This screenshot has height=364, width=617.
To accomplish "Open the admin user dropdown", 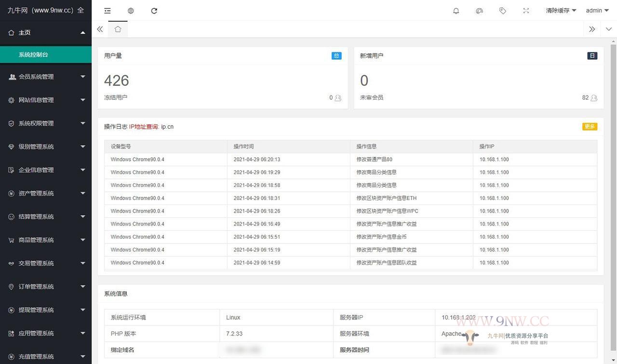I will click(597, 11).
